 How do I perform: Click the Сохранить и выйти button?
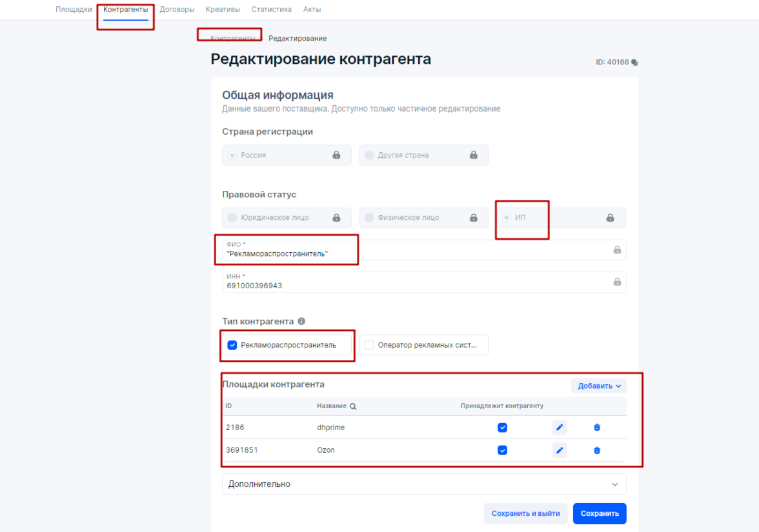(x=525, y=513)
